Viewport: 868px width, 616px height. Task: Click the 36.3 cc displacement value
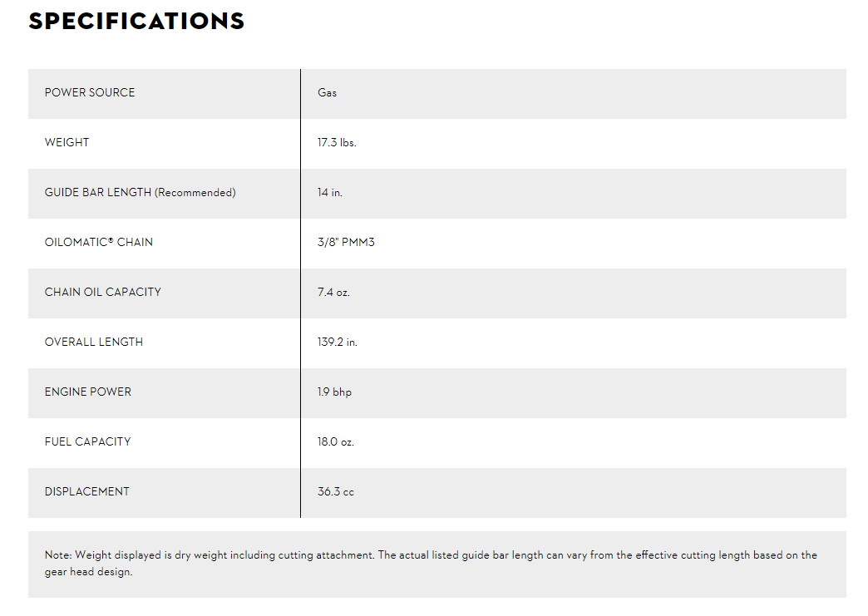(336, 491)
